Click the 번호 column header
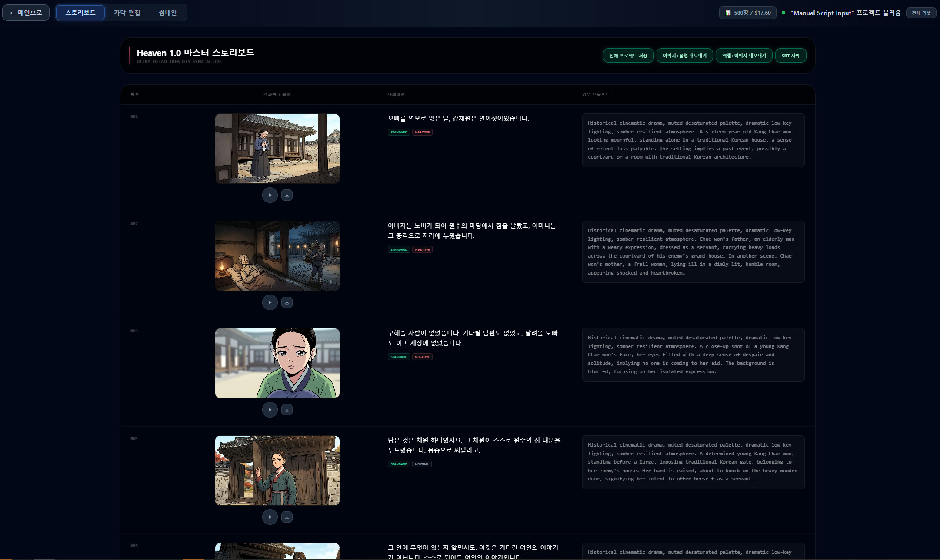 [135, 94]
